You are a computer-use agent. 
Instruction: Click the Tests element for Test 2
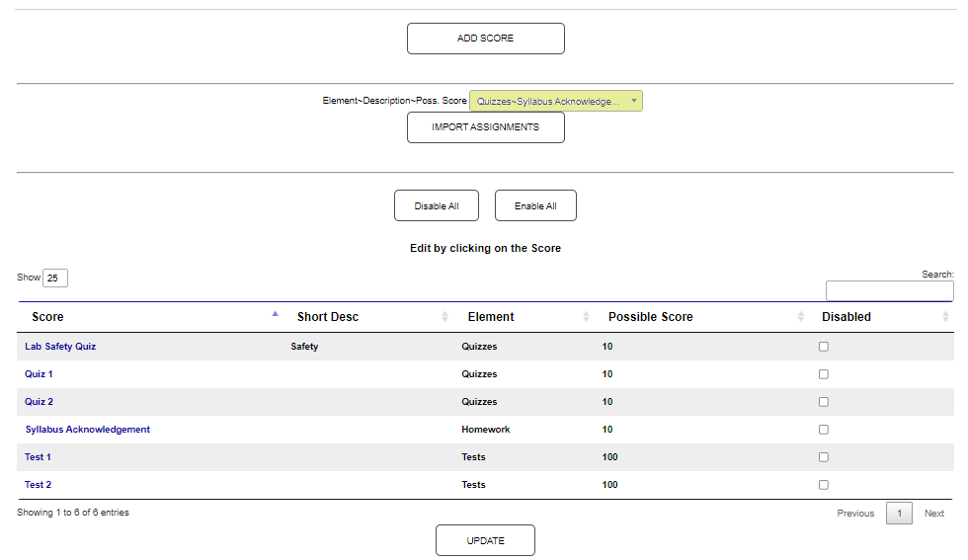(473, 485)
